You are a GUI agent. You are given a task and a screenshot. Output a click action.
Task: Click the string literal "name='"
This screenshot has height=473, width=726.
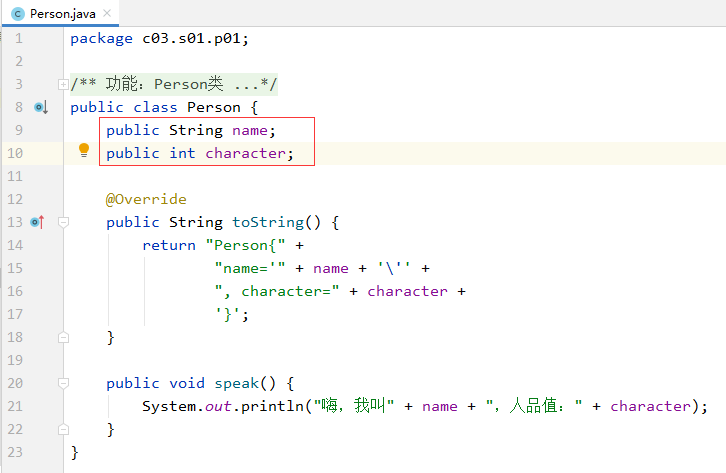(250, 268)
